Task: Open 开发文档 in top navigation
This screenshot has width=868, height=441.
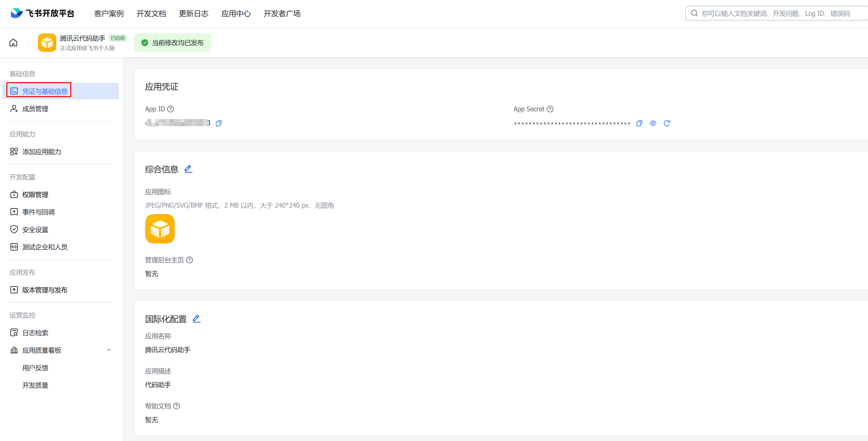Action: tap(151, 13)
